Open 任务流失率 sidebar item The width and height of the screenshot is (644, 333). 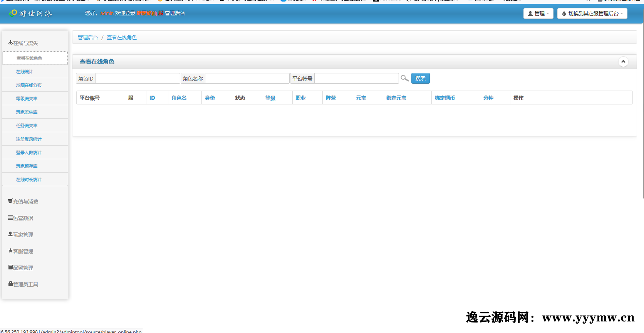(35, 126)
